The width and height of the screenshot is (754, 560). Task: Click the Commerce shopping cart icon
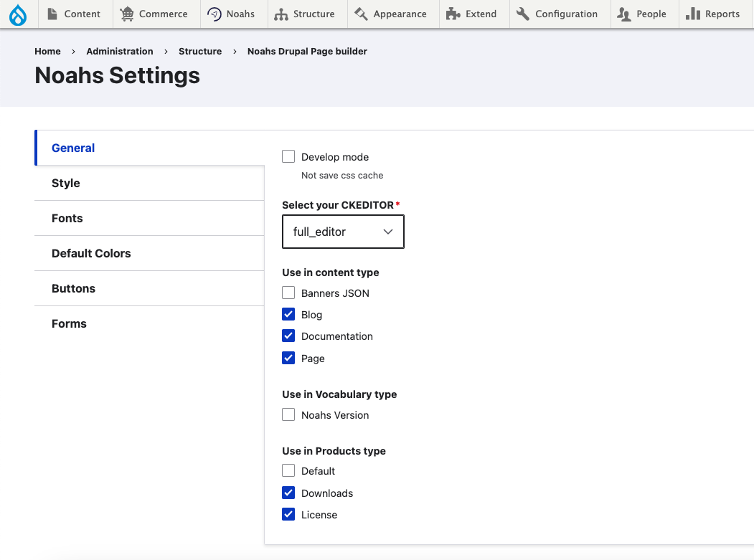pyautogui.click(x=127, y=14)
